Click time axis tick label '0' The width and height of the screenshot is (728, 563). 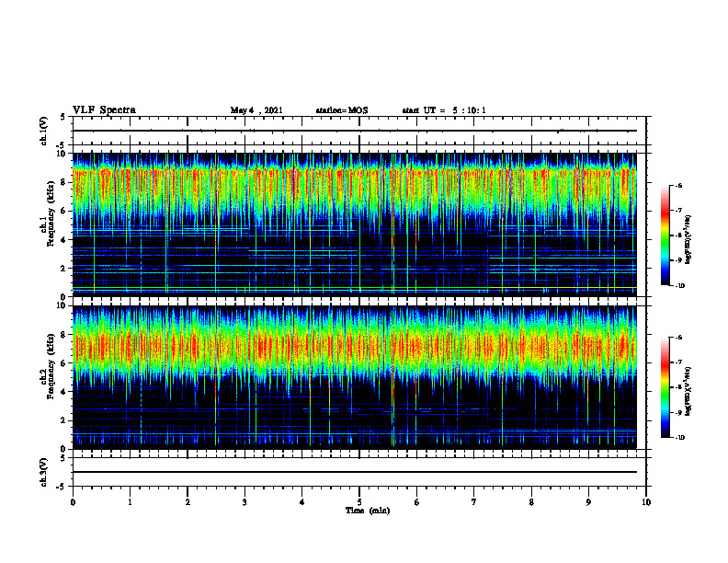(73, 502)
